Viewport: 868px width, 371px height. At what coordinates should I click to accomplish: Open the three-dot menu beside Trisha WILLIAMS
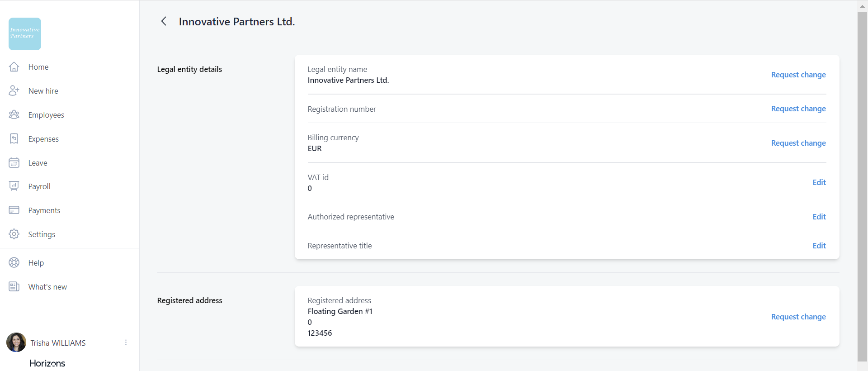[x=126, y=342]
